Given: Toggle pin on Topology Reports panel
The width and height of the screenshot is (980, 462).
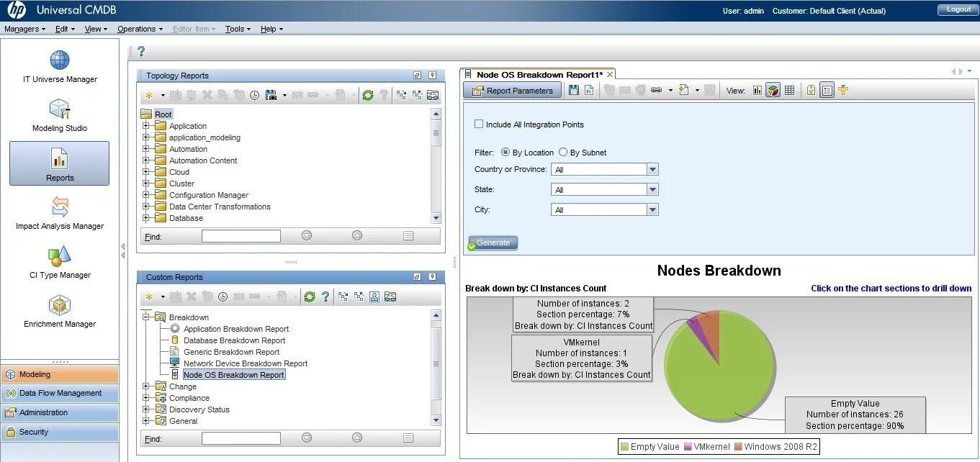Looking at the screenshot, I should click(432, 76).
